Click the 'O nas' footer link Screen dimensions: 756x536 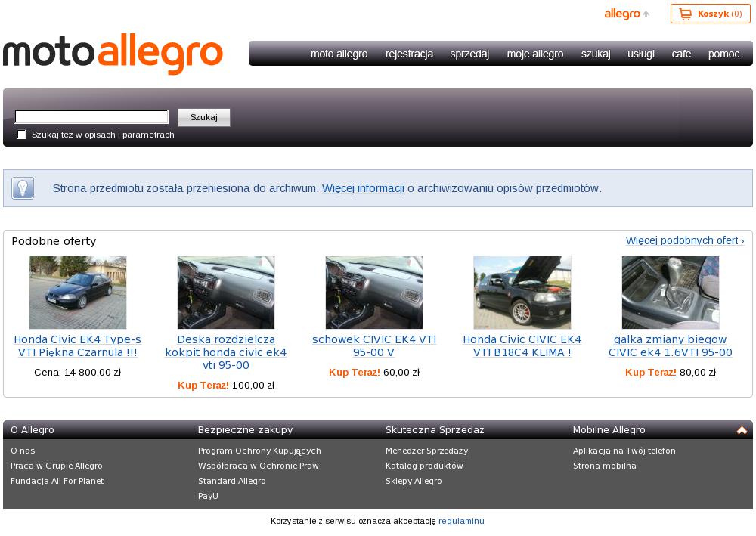(23, 451)
